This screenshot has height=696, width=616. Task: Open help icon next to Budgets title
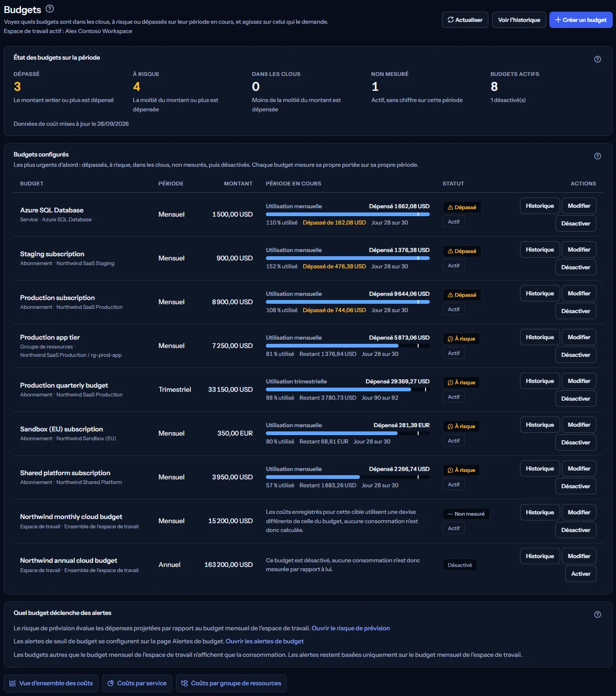(x=50, y=9)
